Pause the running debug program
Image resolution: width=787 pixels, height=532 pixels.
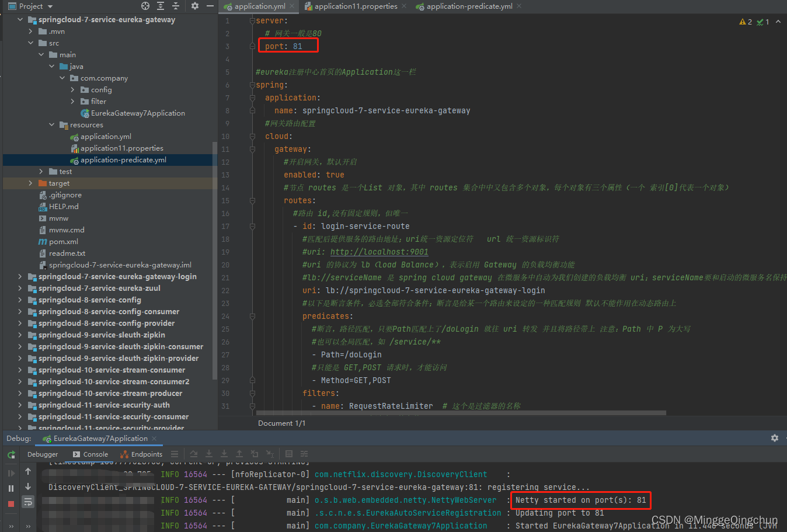tap(11, 488)
